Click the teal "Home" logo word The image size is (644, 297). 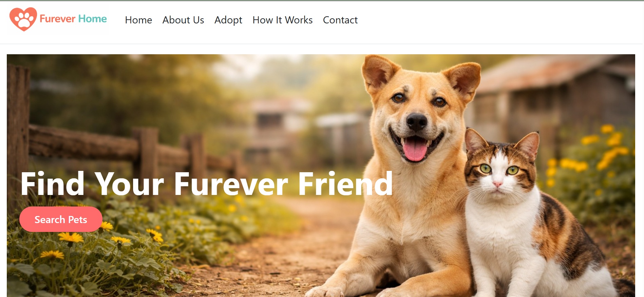(92, 19)
